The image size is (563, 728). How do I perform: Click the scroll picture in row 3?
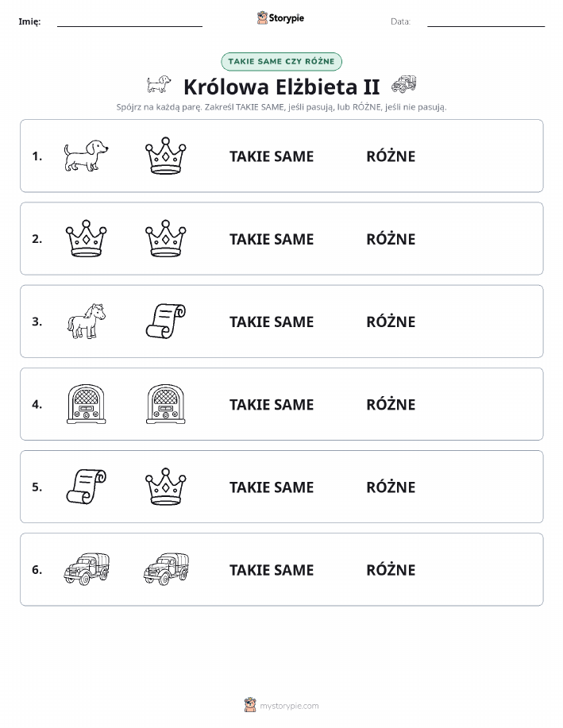click(166, 321)
